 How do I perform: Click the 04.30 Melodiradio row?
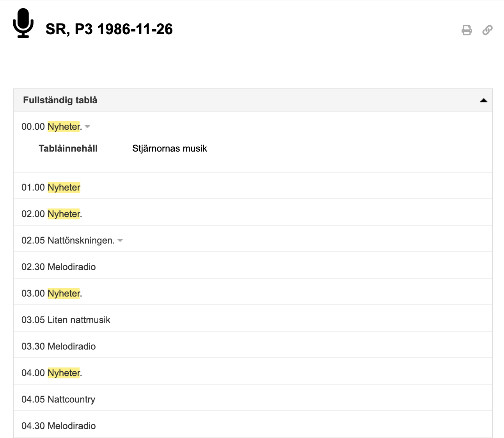[x=59, y=426]
